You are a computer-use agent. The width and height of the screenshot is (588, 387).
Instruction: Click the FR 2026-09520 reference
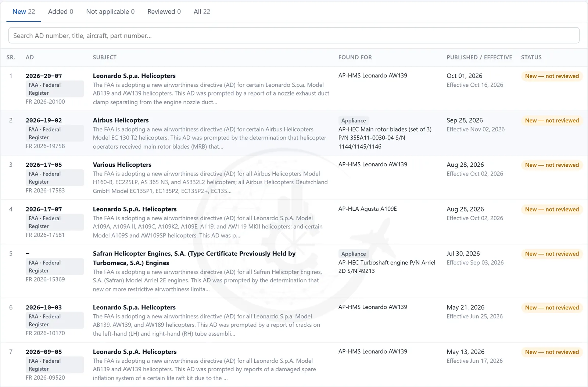[45, 378]
